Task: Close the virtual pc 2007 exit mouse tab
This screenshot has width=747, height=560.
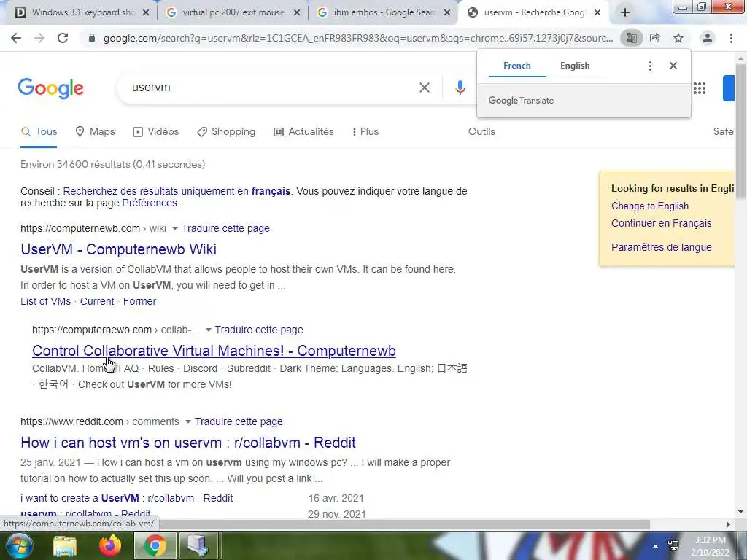Action: point(297,13)
